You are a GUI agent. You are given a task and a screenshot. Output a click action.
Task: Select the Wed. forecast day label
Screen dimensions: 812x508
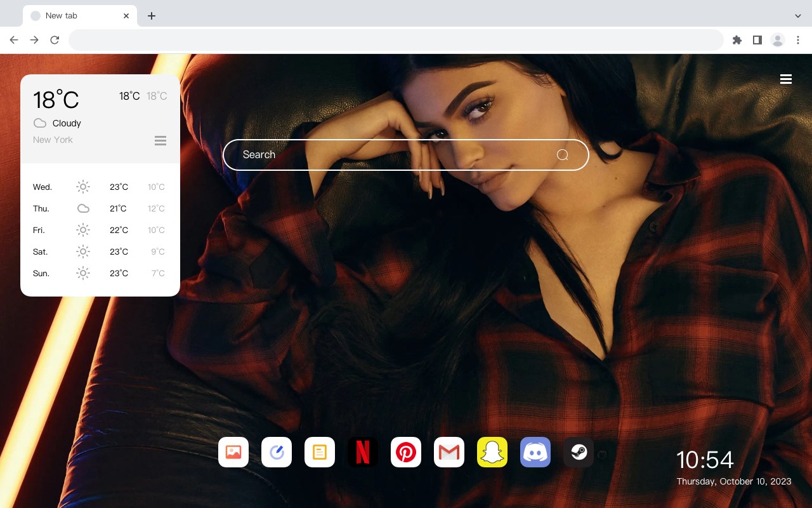click(x=43, y=187)
